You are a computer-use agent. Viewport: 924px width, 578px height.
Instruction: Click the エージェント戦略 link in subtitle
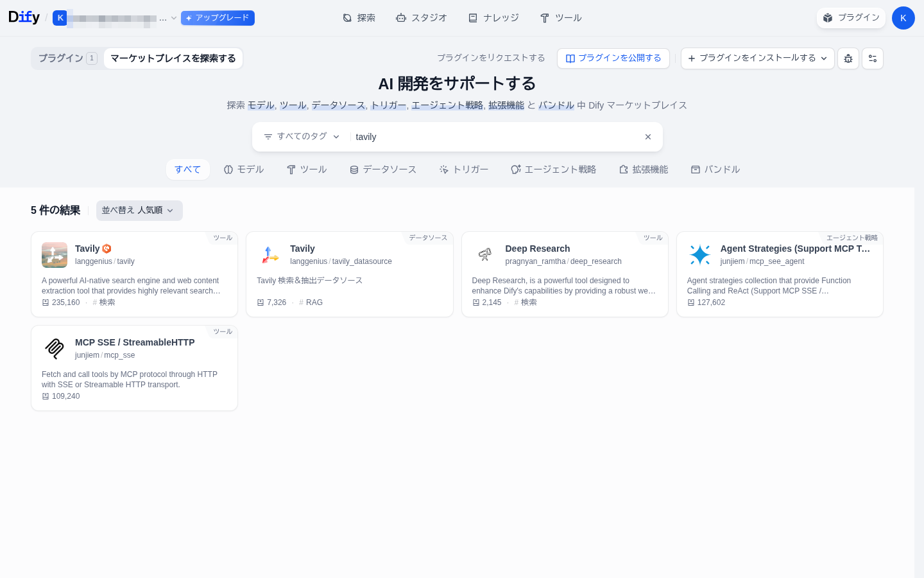coord(447,105)
